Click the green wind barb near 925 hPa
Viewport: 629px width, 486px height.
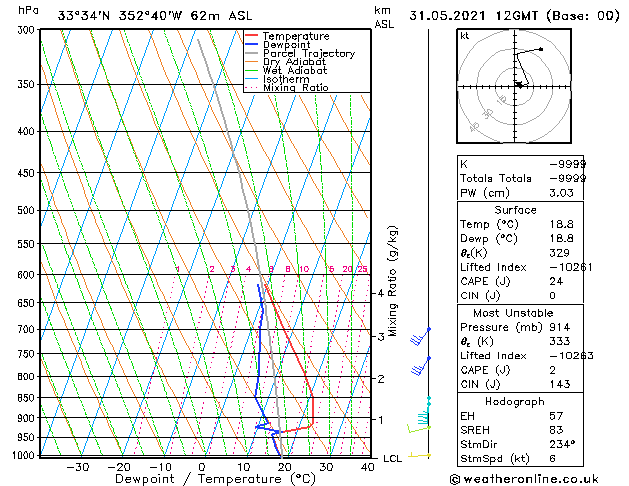(419, 429)
